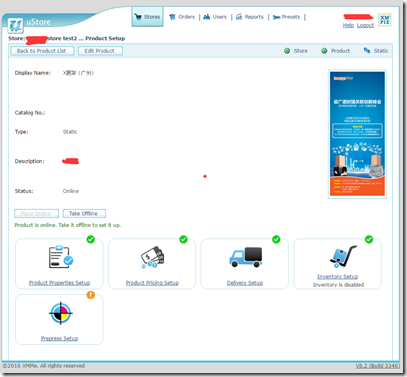Click the disabled Place Online button

pyautogui.click(x=36, y=213)
